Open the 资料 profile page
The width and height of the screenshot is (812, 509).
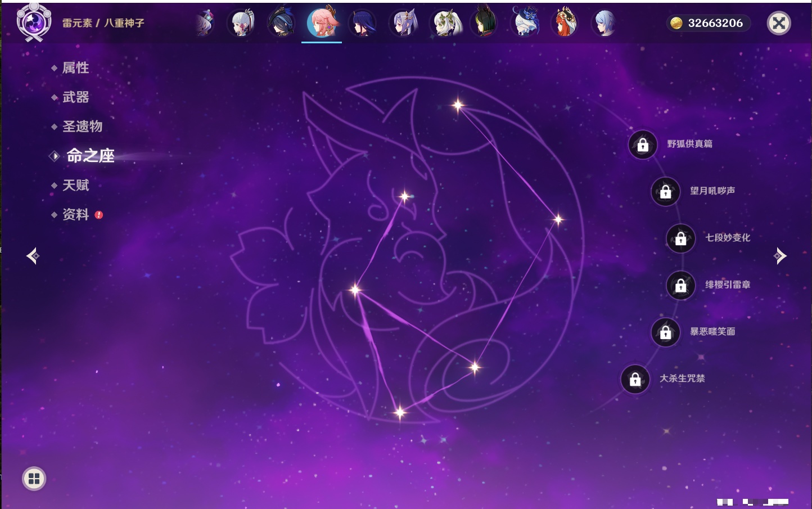(75, 214)
